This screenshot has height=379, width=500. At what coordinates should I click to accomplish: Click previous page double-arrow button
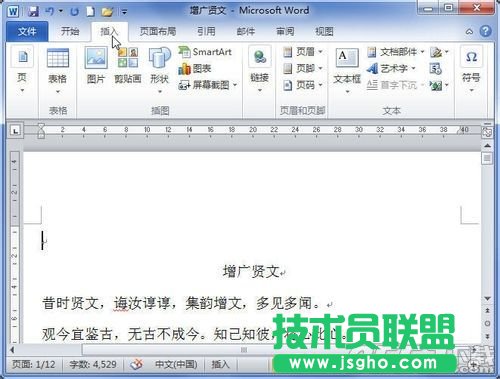click(x=487, y=311)
